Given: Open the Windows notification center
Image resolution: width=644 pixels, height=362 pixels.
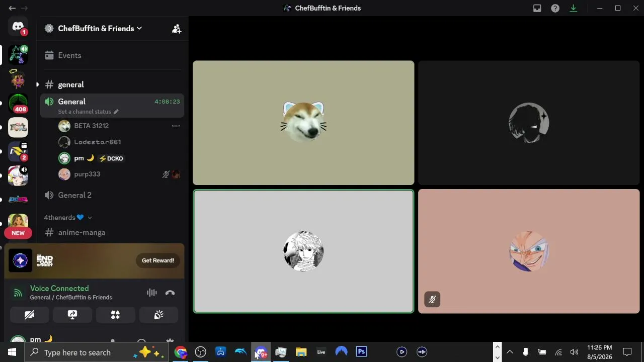Looking at the screenshot, I should [627, 352].
